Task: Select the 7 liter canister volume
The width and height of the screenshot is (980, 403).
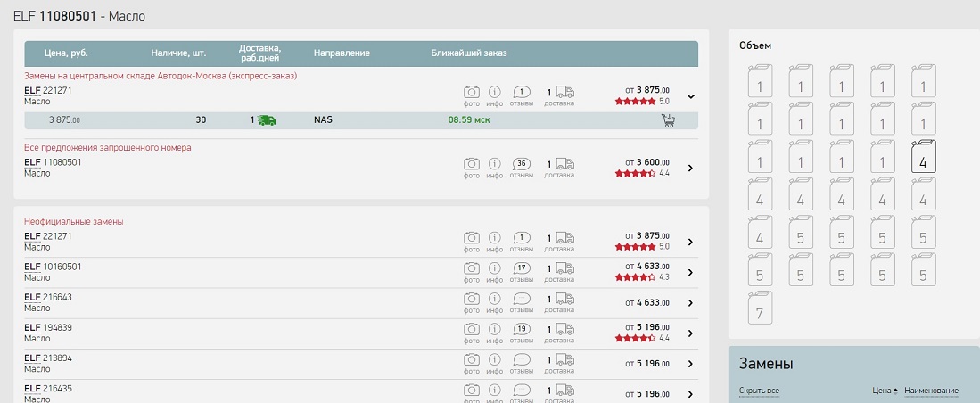Action: pos(760,308)
